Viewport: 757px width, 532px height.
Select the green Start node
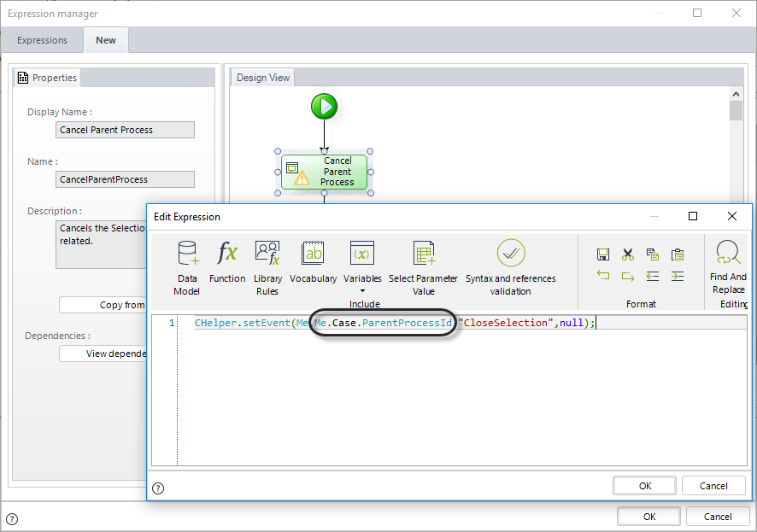[x=324, y=106]
